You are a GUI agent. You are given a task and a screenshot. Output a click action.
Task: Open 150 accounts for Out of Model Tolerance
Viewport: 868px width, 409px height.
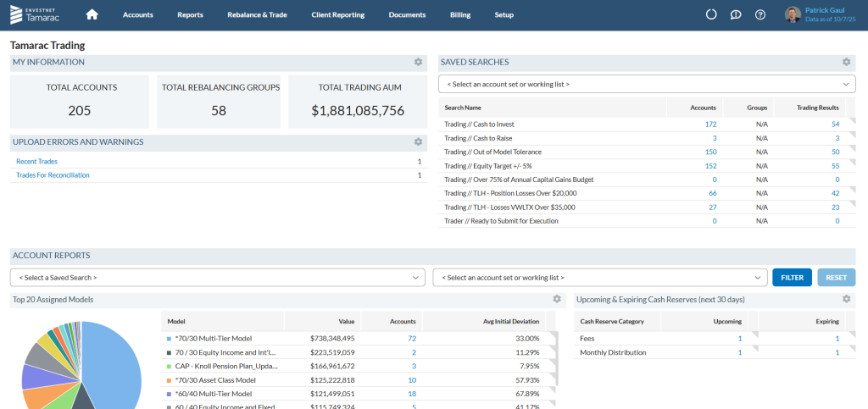(711, 152)
